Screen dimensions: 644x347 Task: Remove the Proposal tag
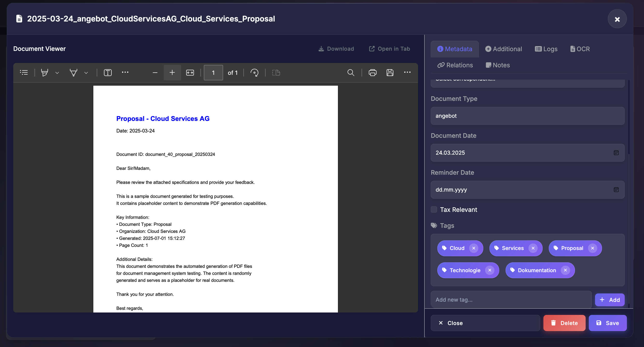pyautogui.click(x=592, y=248)
